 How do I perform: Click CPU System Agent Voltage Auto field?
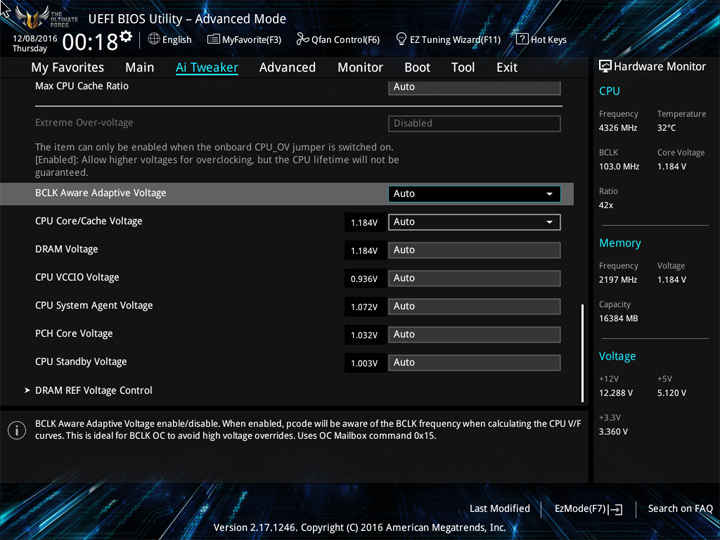pyautogui.click(x=474, y=306)
